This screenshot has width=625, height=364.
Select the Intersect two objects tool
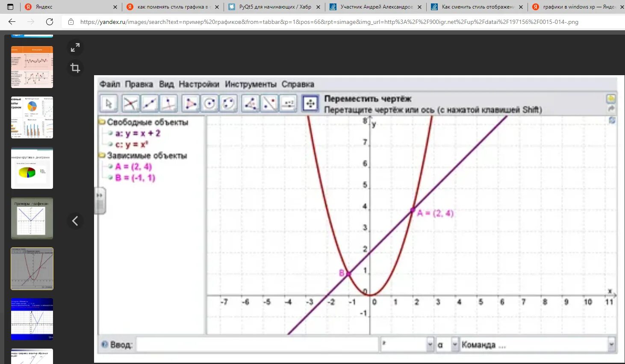point(130,103)
